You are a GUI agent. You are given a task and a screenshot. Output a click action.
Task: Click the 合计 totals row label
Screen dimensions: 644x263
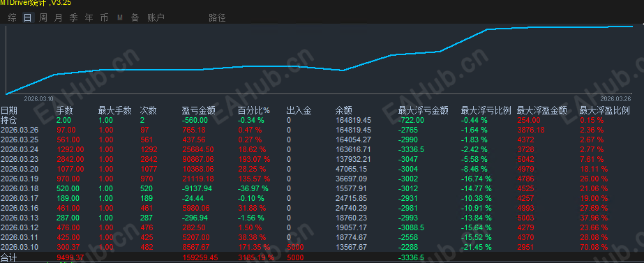click(x=9, y=257)
